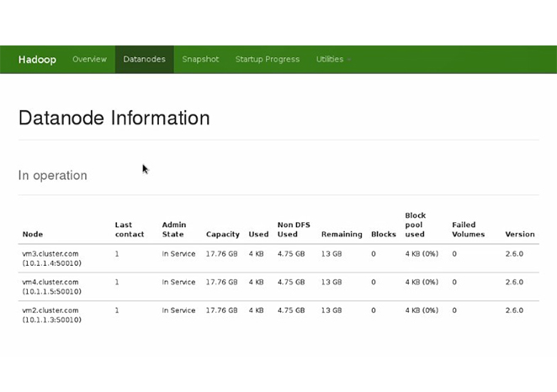This screenshot has height=392, width=557.
Task: Open the Overview tab
Action: (89, 60)
